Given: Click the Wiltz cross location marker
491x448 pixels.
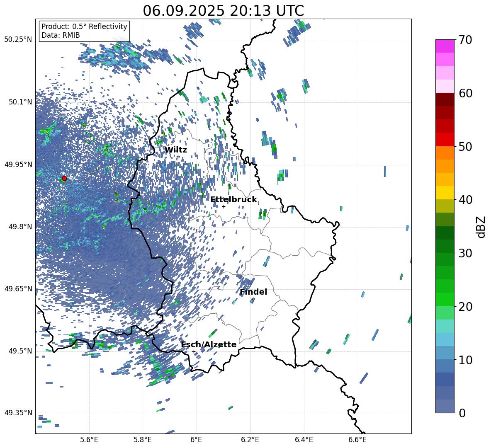Looking at the screenshot, I should 178,157.
